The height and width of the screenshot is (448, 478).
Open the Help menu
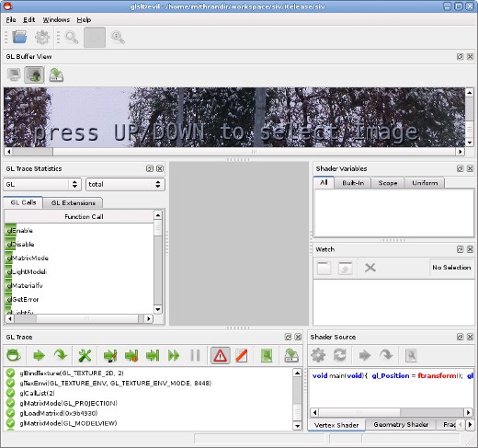click(84, 20)
